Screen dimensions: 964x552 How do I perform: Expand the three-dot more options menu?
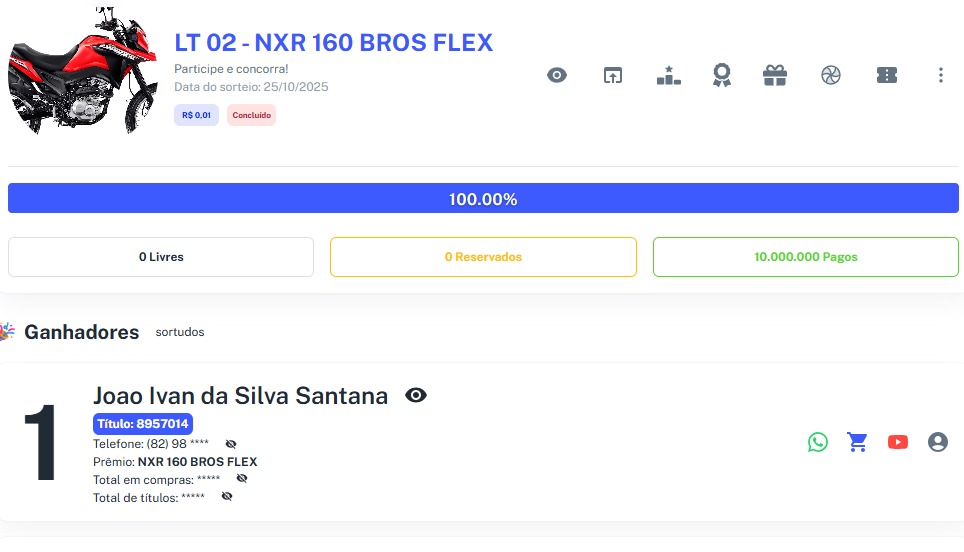tap(940, 75)
